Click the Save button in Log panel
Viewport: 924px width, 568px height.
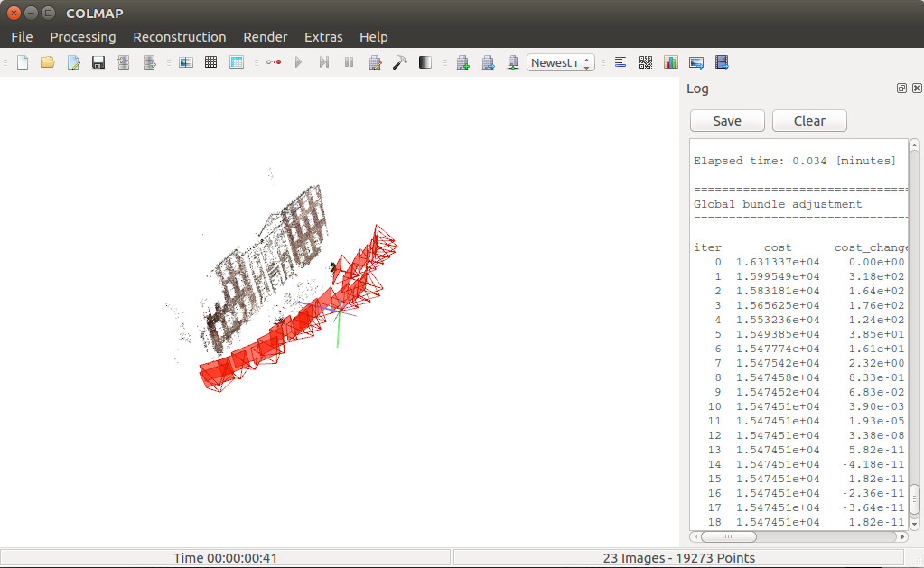727,121
